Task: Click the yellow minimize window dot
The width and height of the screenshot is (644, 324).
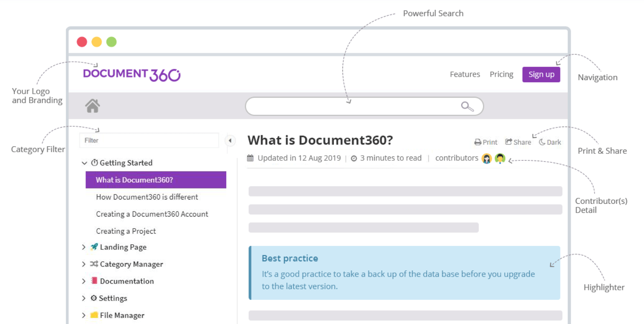Action: 97,42
